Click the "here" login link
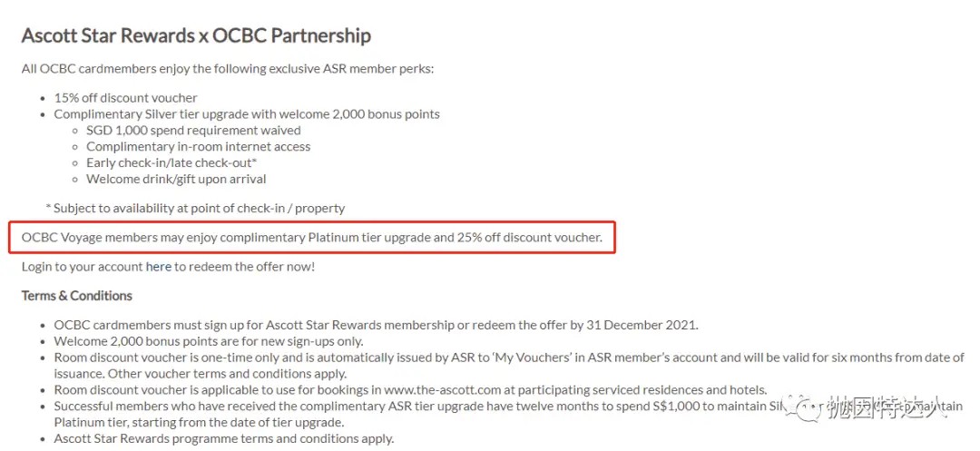 pos(159,267)
